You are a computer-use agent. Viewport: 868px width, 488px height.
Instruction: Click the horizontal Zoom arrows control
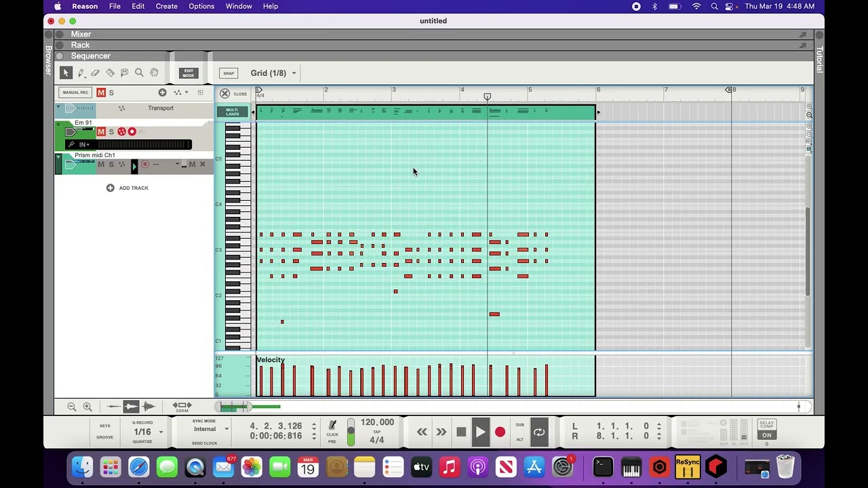tap(182, 405)
